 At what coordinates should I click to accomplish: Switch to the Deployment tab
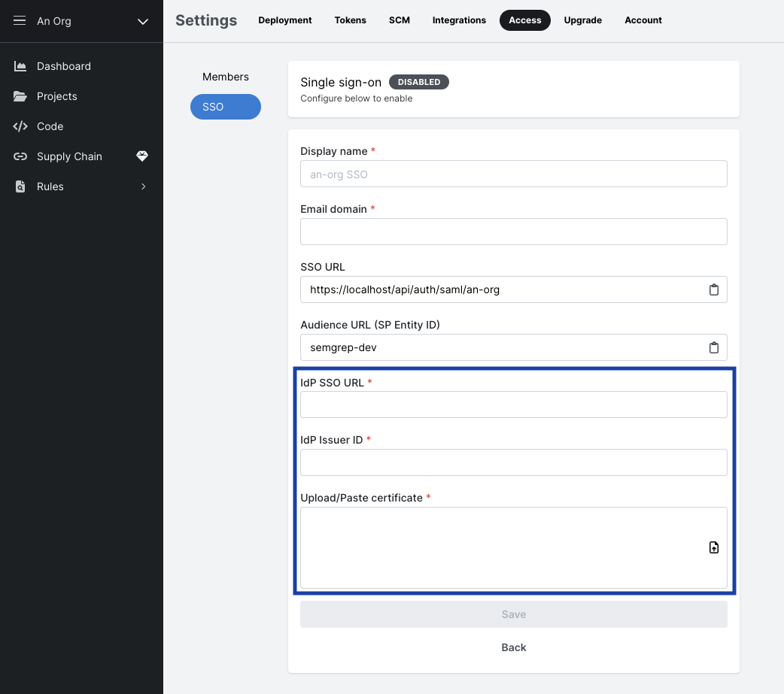[284, 20]
